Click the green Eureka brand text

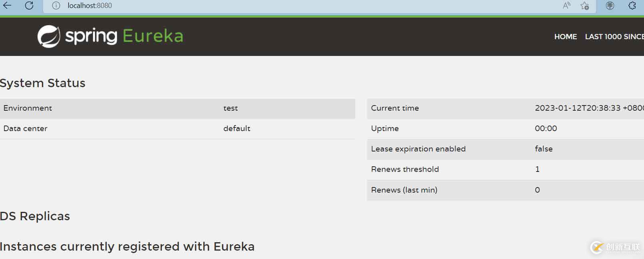(153, 36)
